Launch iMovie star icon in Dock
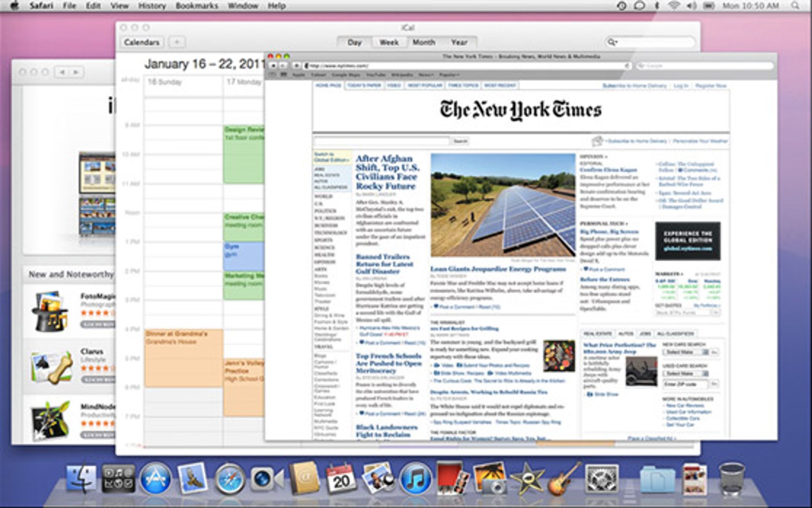Viewport: 812px width, 508px height. (x=527, y=479)
